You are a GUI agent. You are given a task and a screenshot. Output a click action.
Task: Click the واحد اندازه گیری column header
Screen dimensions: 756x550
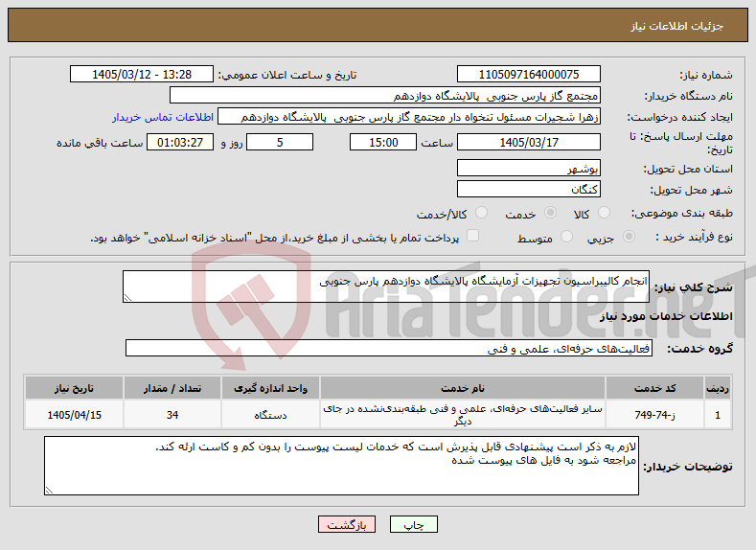tap(270, 388)
